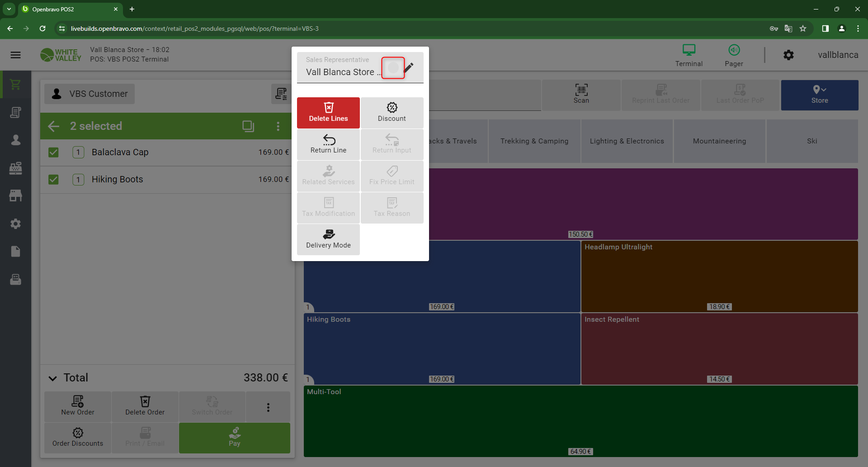Switch to Trekking & Camping category
The height and width of the screenshot is (467, 868).
[534, 141]
